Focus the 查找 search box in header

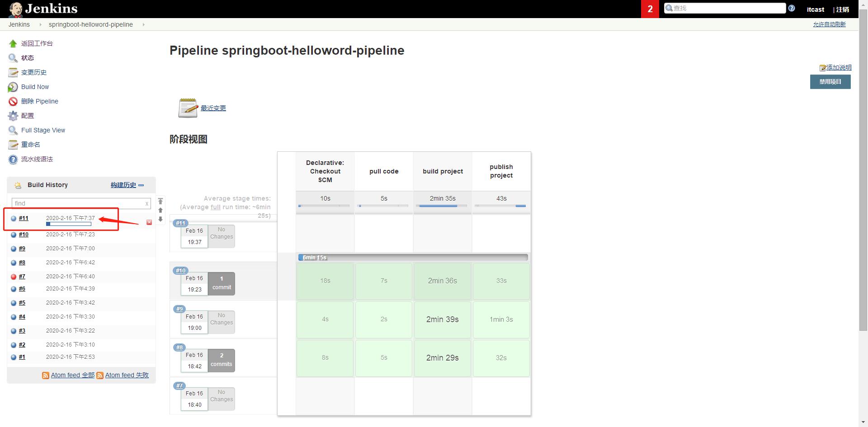pyautogui.click(x=725, y=8)
